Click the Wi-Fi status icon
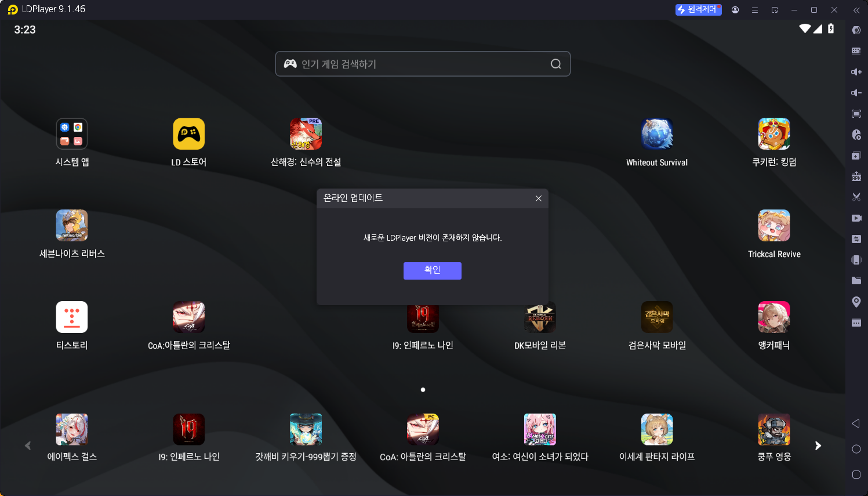This screenshot has width=868, height=496. [805, 28]
